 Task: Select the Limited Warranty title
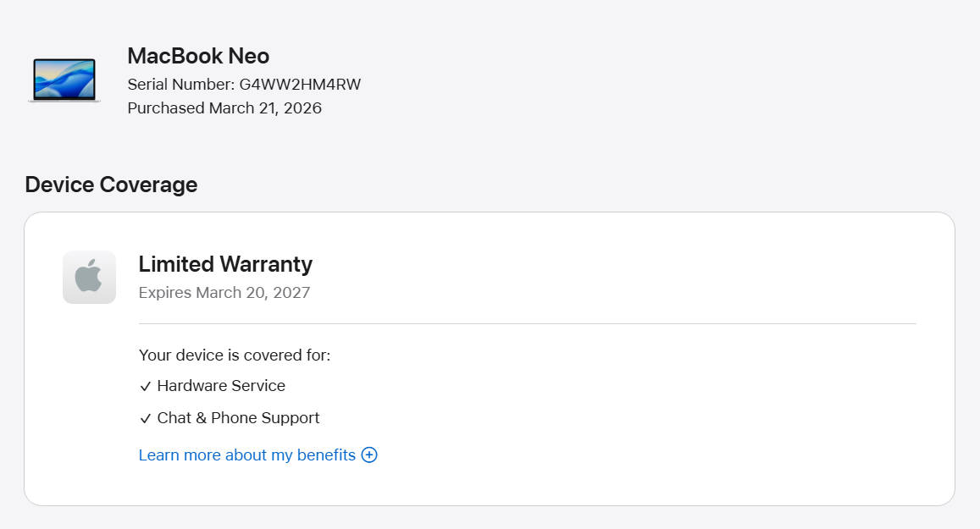225,264
